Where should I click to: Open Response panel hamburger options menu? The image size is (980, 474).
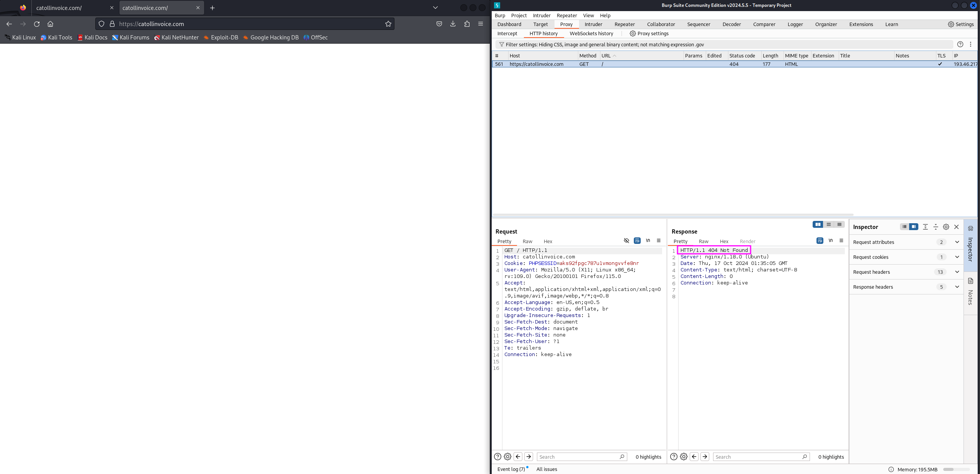(841, 240)
